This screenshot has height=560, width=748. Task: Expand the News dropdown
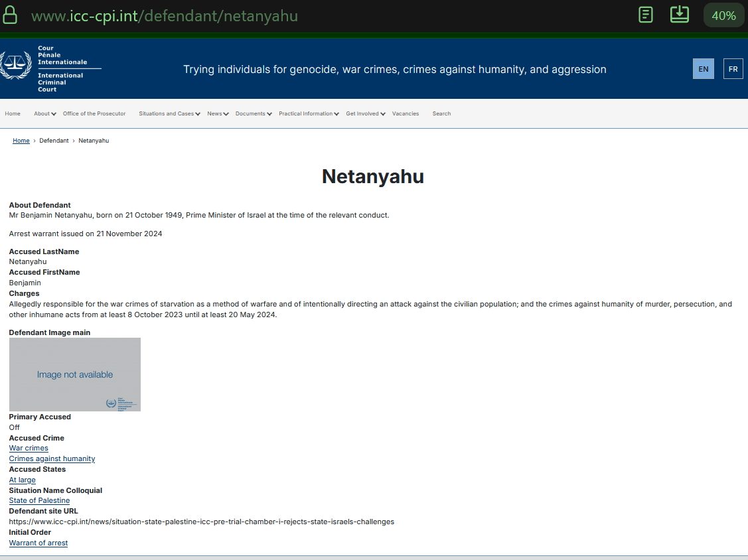point(217,113)
